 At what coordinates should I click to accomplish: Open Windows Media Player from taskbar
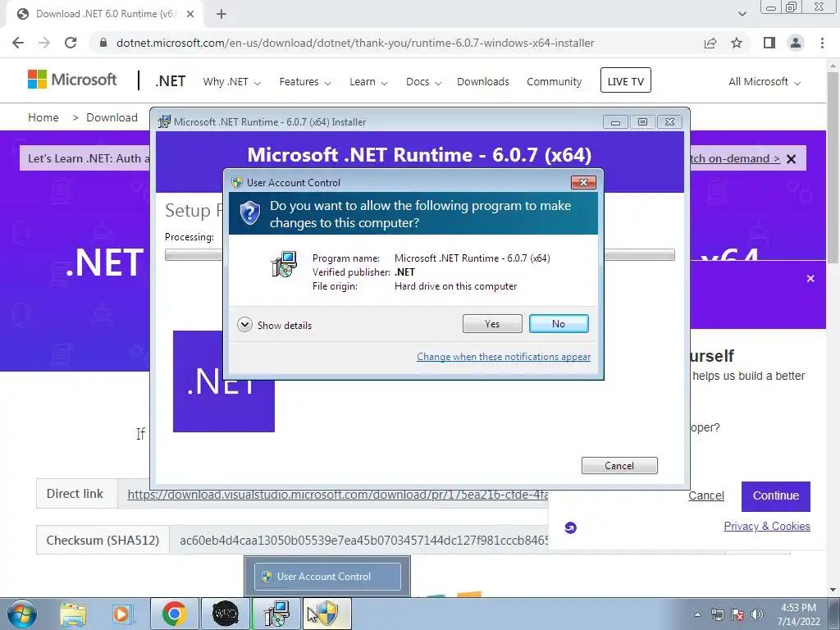tap(122, 614)
